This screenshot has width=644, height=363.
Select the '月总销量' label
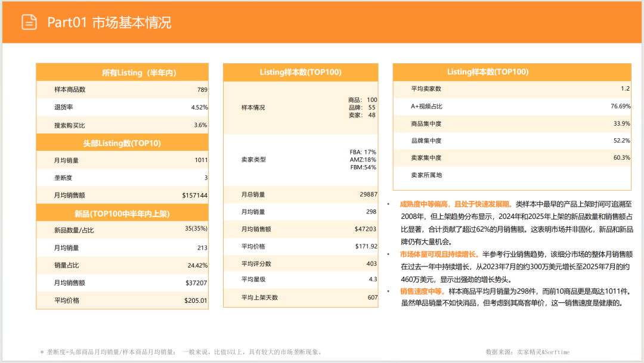pyautogui.click(x=253, y=195)
